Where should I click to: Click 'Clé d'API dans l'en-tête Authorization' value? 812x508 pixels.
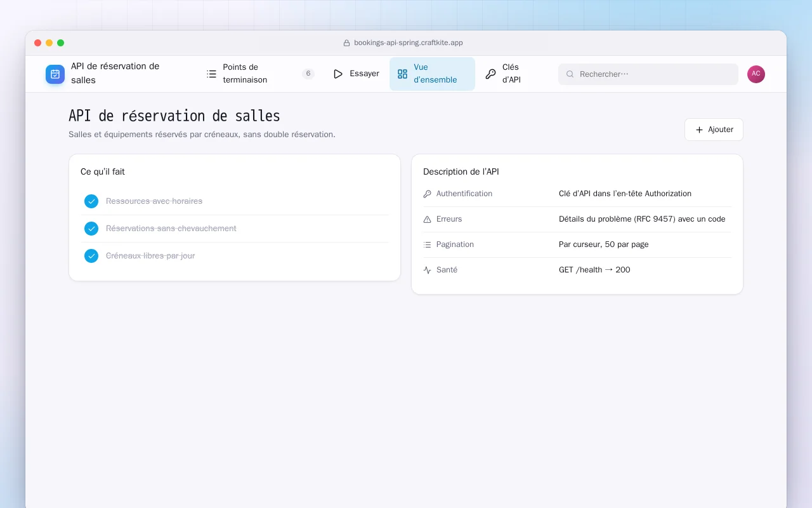[x=625, y=194]
